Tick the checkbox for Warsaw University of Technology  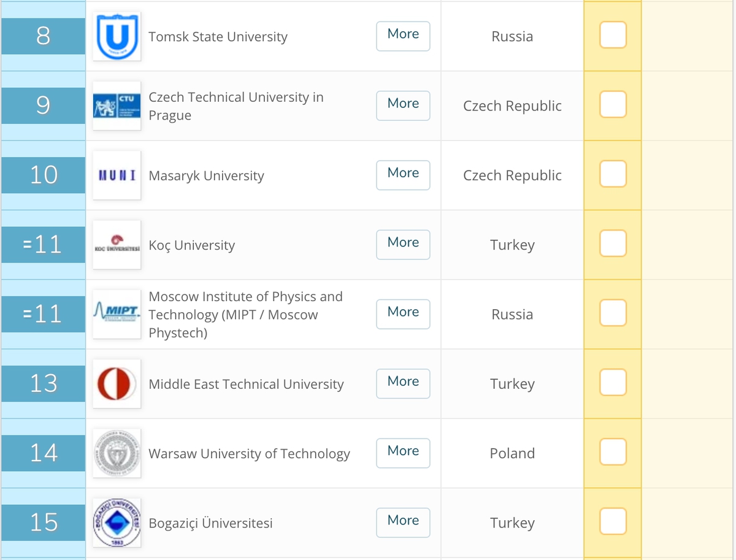(x=613, y=452)
